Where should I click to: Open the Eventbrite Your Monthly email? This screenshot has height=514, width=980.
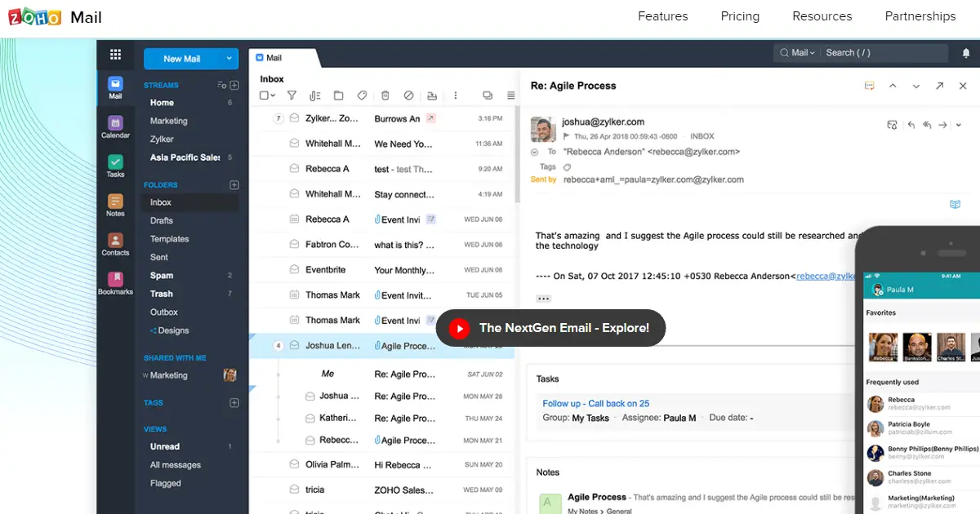[382, 270]
